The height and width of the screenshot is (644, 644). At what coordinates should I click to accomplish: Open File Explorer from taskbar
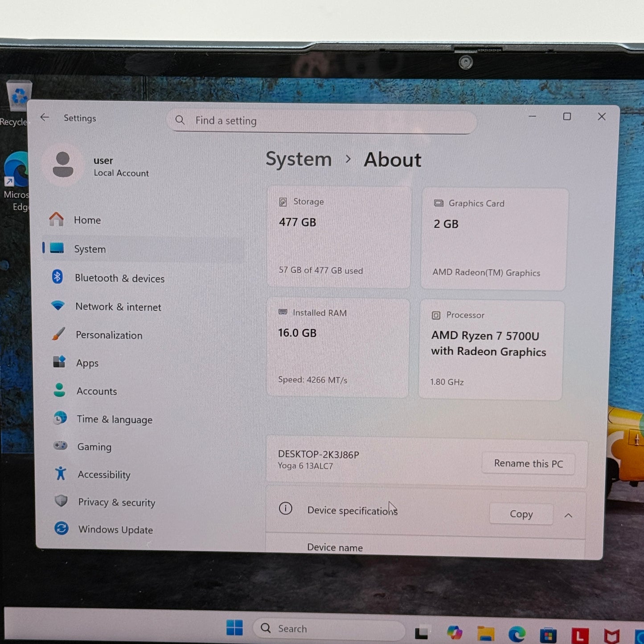(x=486, y=633)
